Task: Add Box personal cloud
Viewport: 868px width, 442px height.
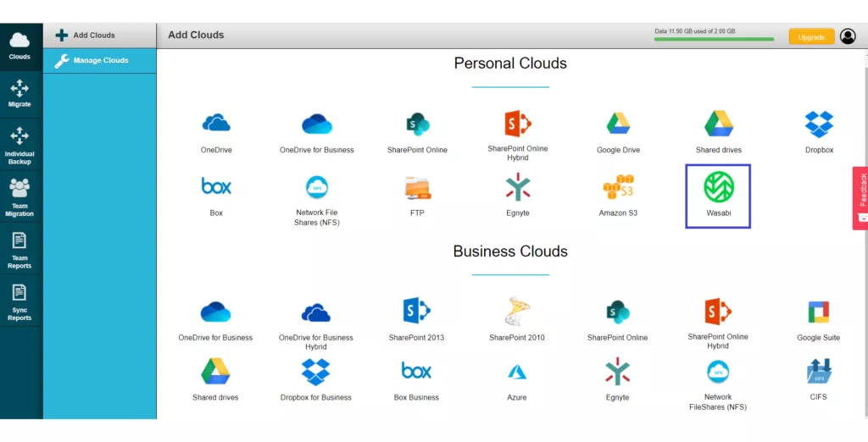Action: 216,196
